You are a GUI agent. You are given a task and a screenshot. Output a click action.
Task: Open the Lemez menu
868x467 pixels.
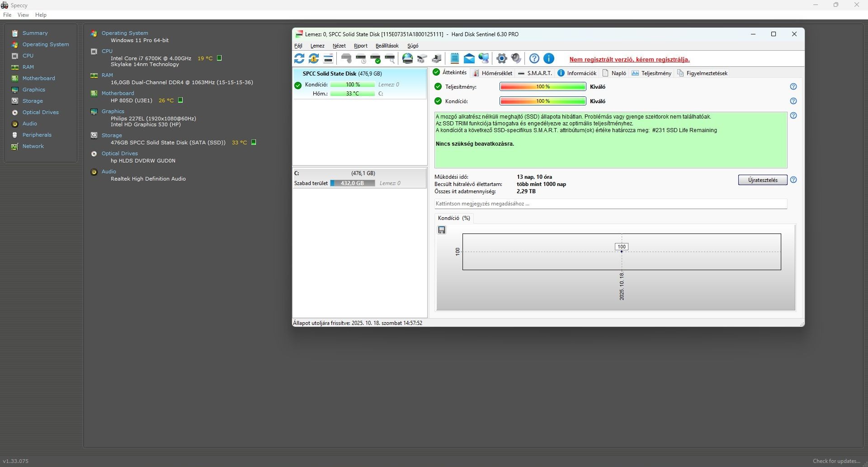[317, 46]
